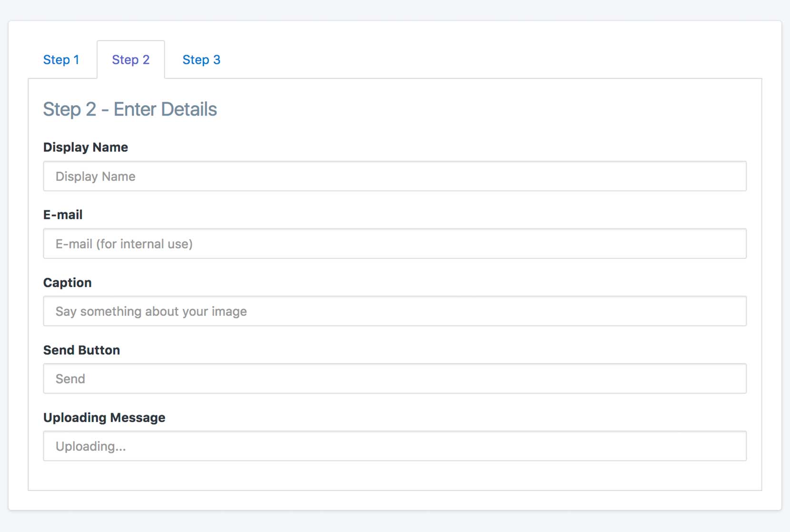The width and height of the screenshot is (790, 532).
Task: Click the 'Step 2 - Enter Details' heading
Action: pyautogui.click(x=130, y=109)
